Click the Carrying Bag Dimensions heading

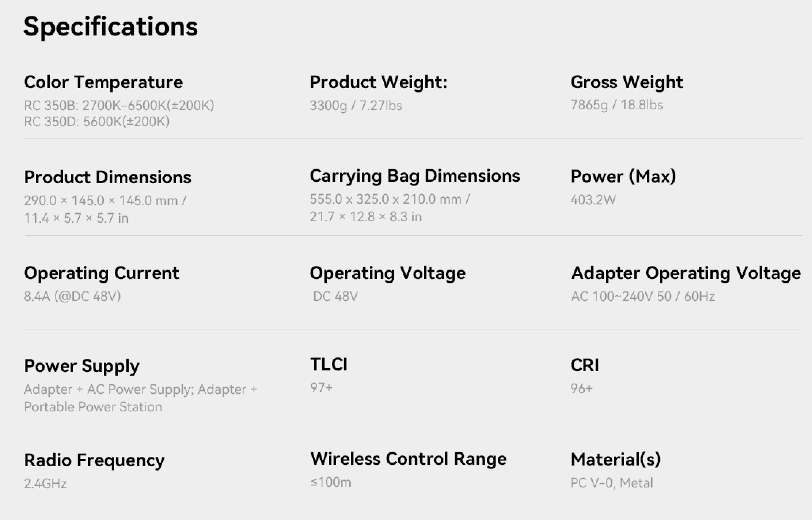[415, 176]
